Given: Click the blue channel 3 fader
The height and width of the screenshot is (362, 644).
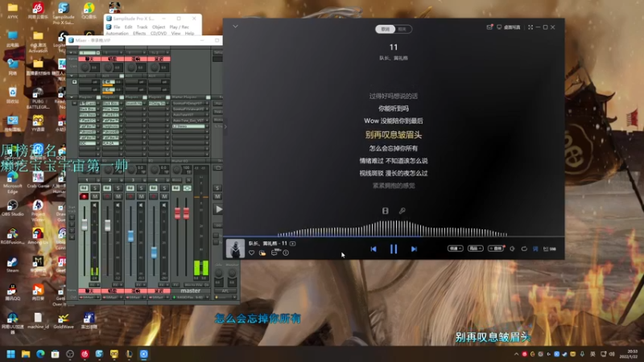Looking at the screenshot, I should tap(130, 236).
